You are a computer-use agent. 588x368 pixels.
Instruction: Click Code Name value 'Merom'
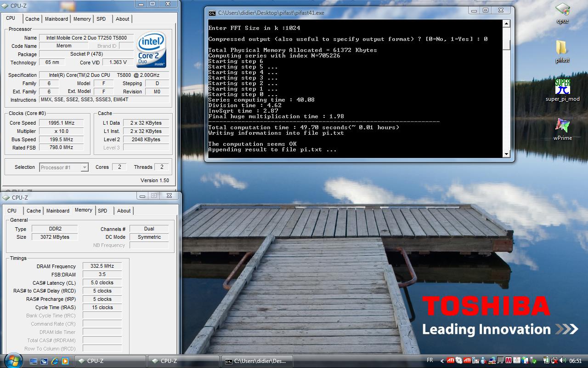pyautogui.click(x=64, y=46)
